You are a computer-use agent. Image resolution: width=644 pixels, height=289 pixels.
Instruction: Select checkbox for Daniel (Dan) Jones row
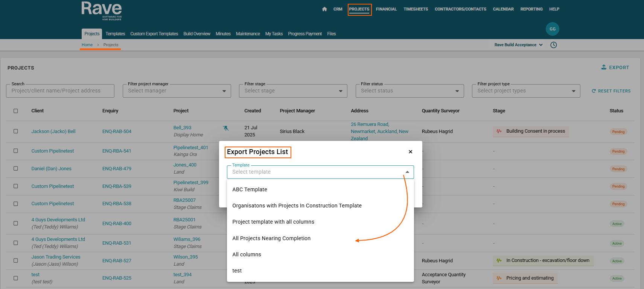tap(15, 169)
